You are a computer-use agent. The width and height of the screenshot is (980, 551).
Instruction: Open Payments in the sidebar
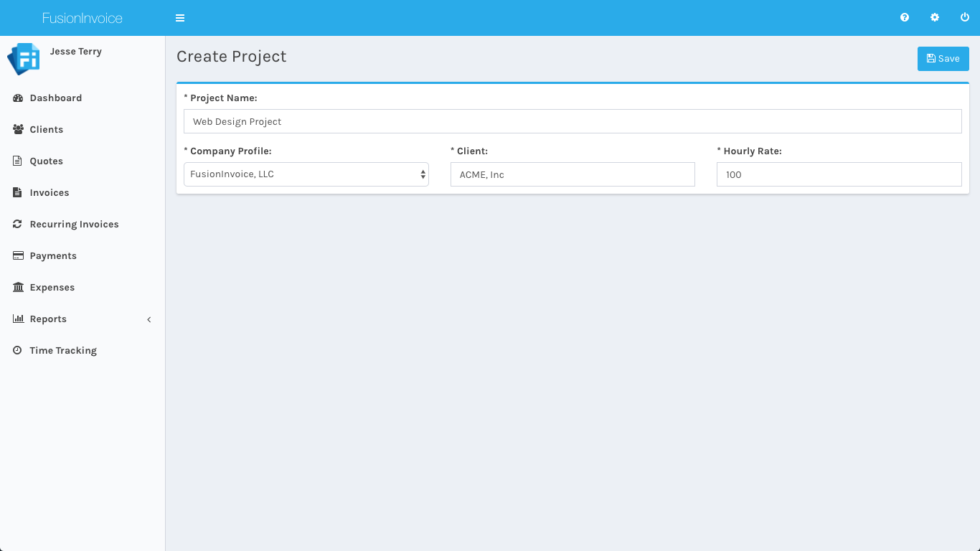coord(53,256)
